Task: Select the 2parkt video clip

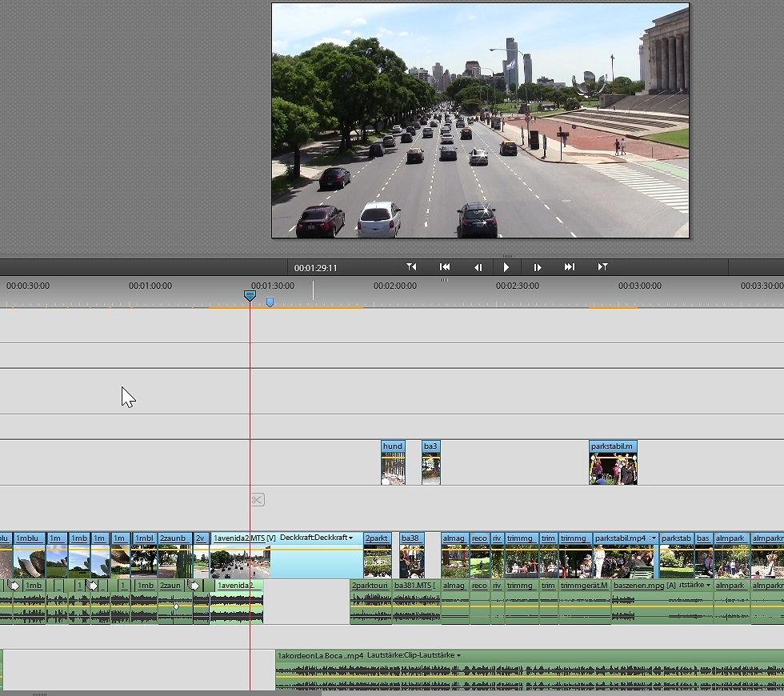Action: [x=378, y=555]
